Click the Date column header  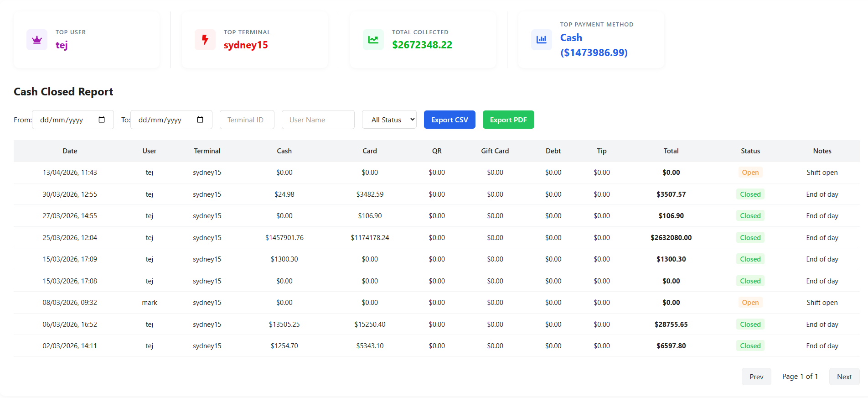coord(70,151)
